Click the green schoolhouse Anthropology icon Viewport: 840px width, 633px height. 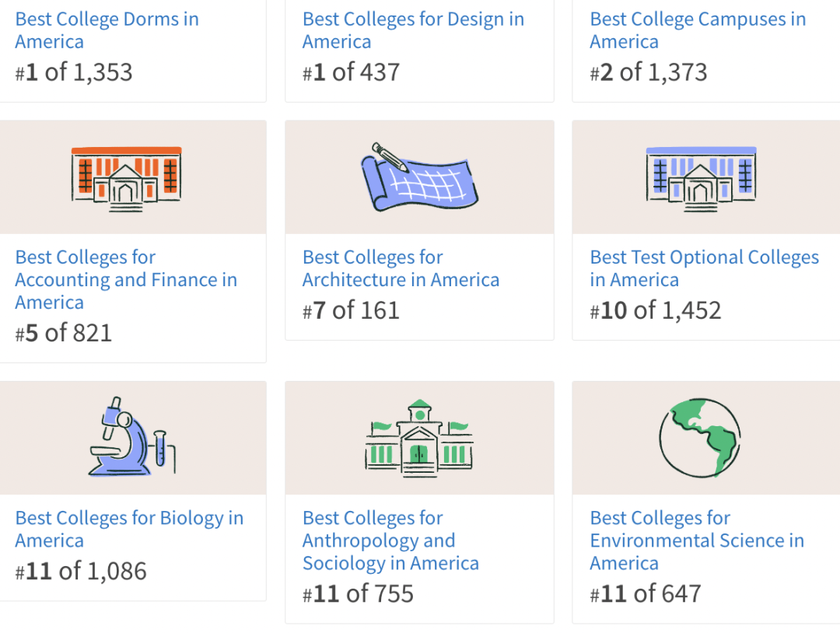(x=419, y=438)
